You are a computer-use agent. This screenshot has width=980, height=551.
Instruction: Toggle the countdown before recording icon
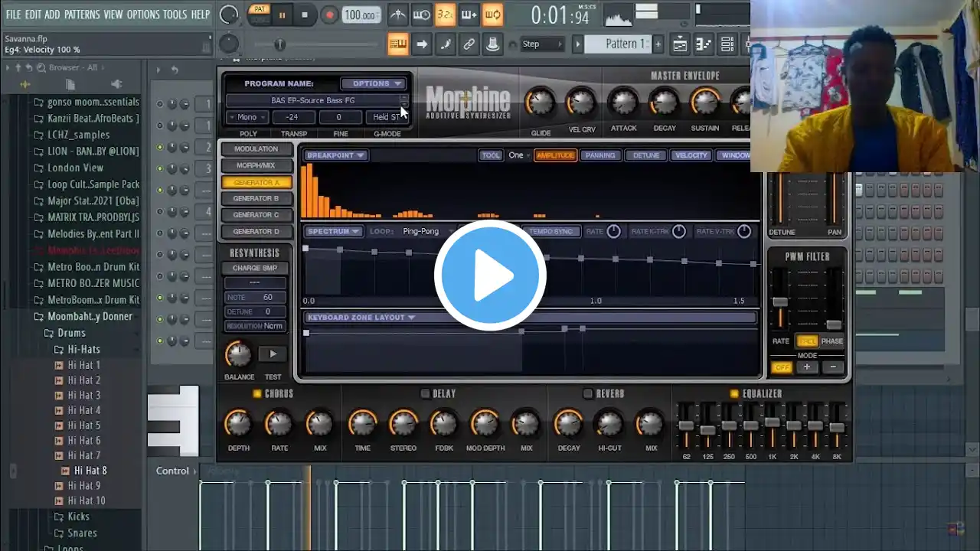click(445, 15)
